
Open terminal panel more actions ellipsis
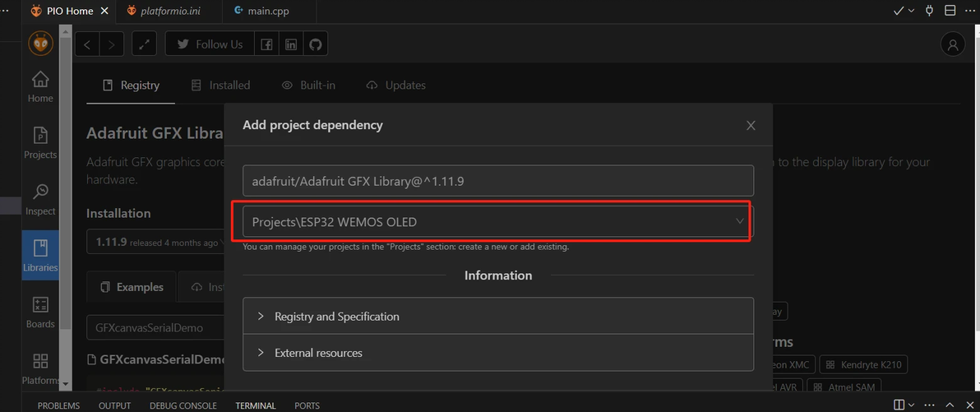(x=929, y=405)
